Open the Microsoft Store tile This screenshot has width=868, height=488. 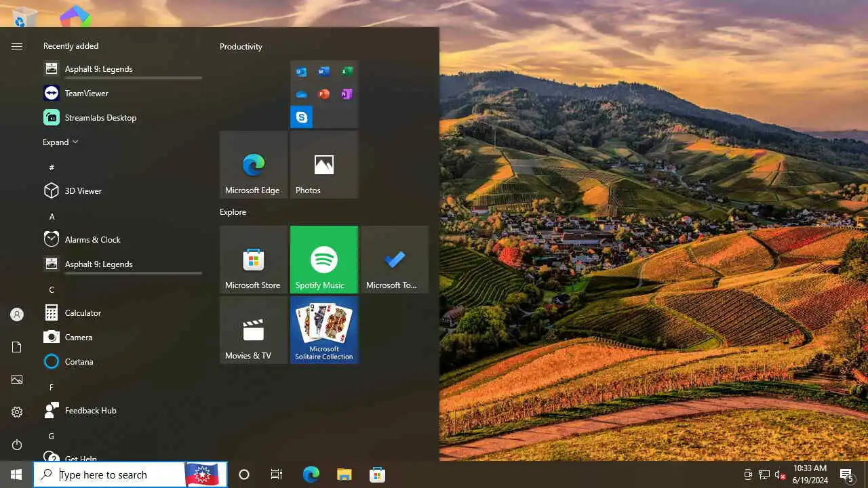254,260
